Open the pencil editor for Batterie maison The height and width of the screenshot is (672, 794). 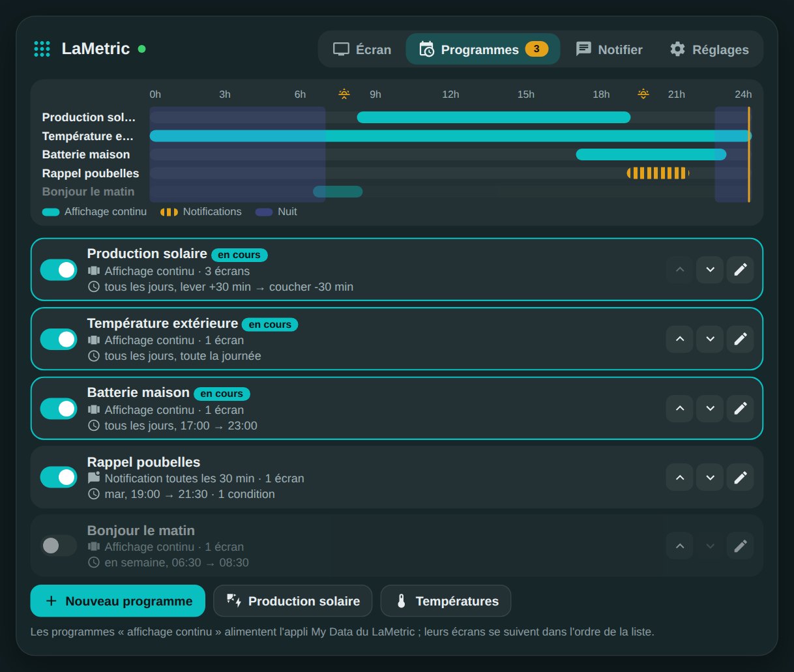(741, 409)
